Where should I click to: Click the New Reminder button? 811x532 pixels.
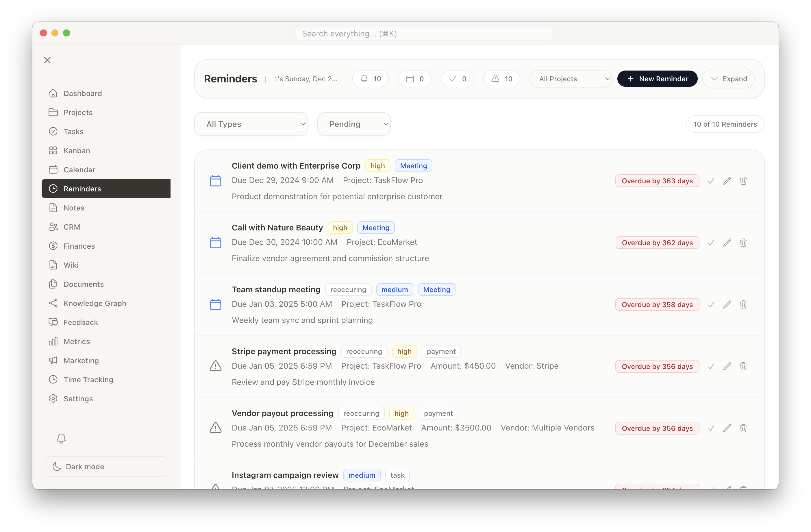click(x=657, y=79)
